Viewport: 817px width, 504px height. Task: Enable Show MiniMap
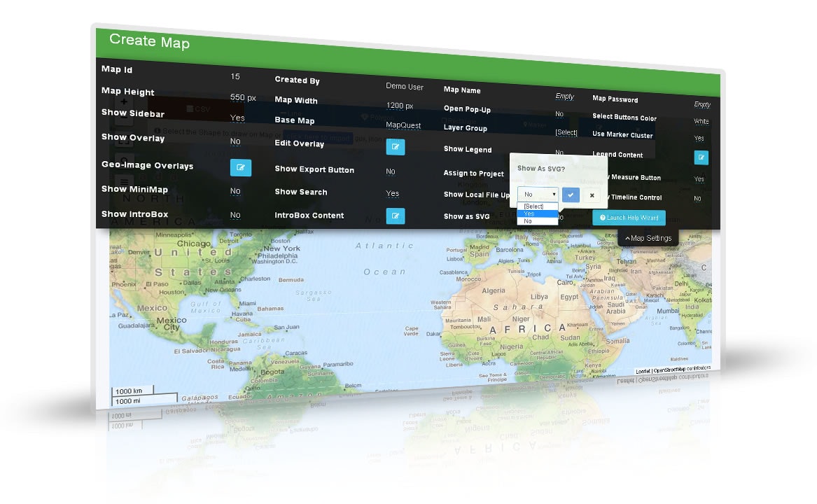(x=235, y=191)
